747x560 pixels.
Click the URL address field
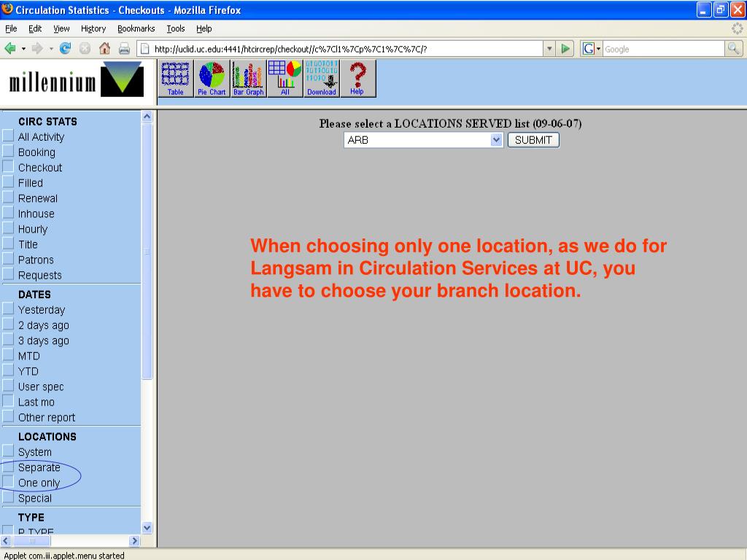[348, 49]
